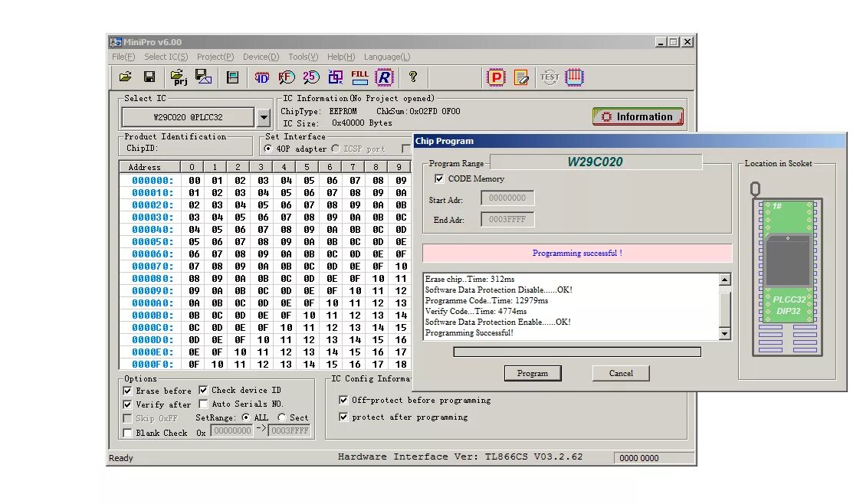This screenshot has height=504, width=863.
Task: Click the MiniPro title bar app icon
Action: 115,42
